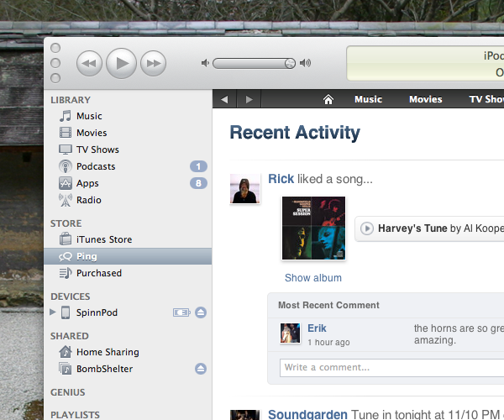Eject the BombShelter shared library

tap(201, 369)
